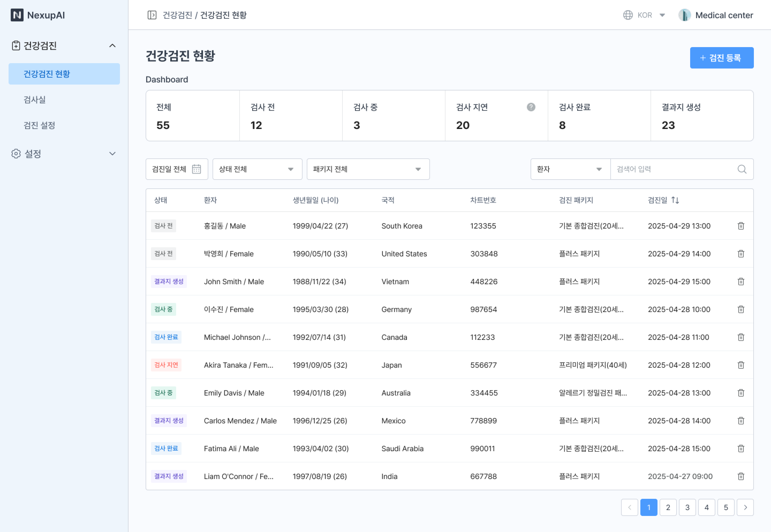Open the 상태 전체 dropdown
771x532 pixels.
coord(257,169)
